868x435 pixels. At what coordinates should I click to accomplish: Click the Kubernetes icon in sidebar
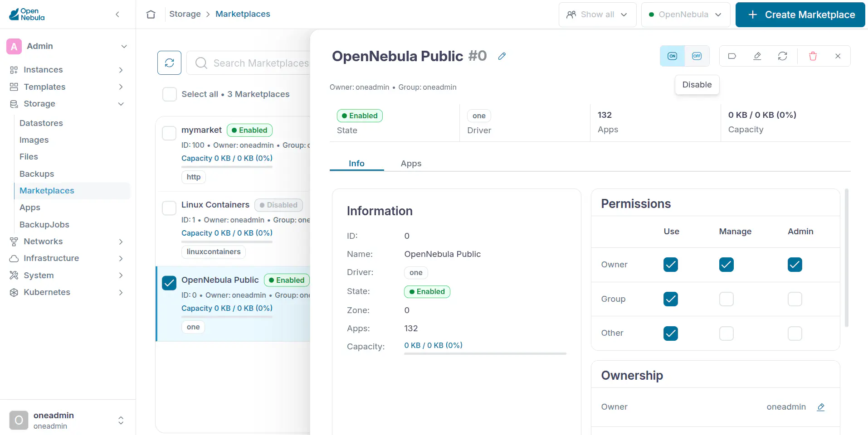[x=14, y=292]
